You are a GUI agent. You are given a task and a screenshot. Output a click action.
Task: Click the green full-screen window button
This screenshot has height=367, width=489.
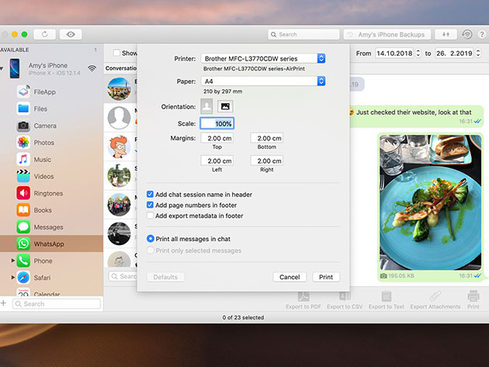[24, 34]
